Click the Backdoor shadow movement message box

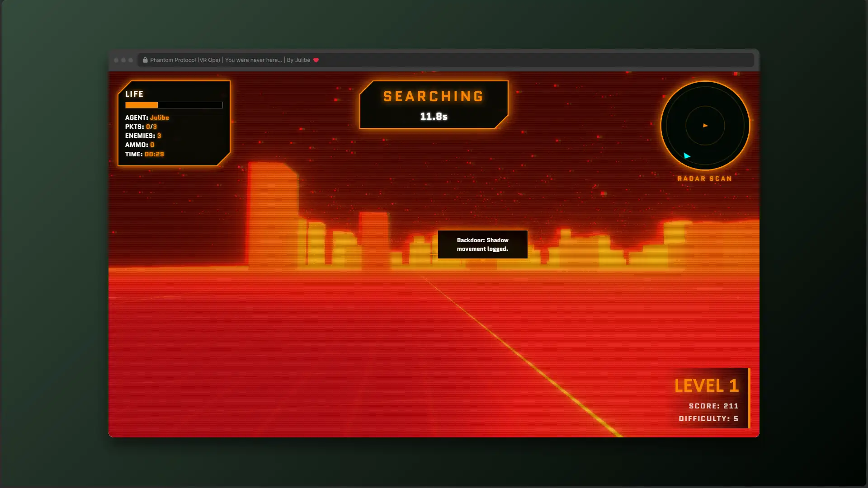(x=482, y=244)
